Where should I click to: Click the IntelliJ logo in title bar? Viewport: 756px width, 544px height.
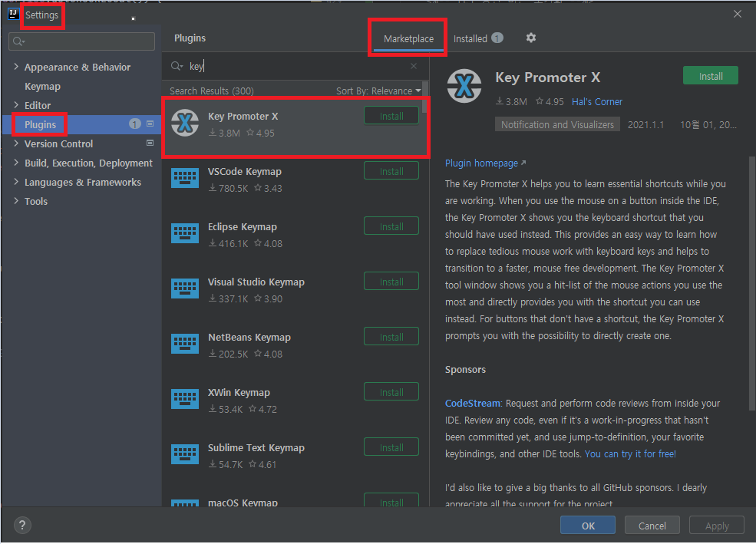tap(14, 14)
